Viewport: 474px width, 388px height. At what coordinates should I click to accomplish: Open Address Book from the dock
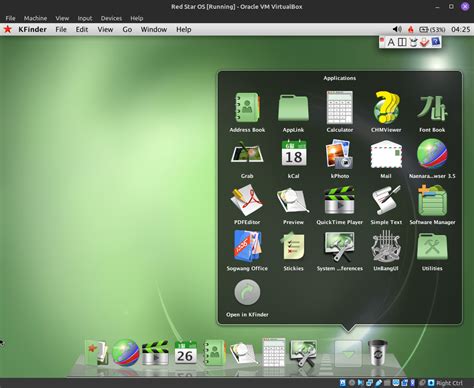tap(214, 353)
